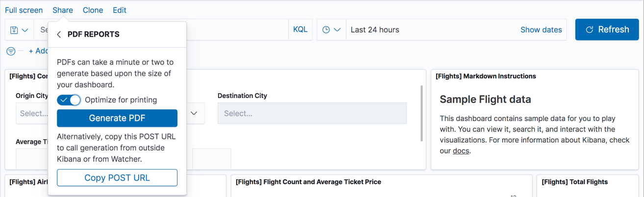This screenshot has width=644, height=197.
Task: Toggle Optimize for printing switch
Action: point(69,100)
